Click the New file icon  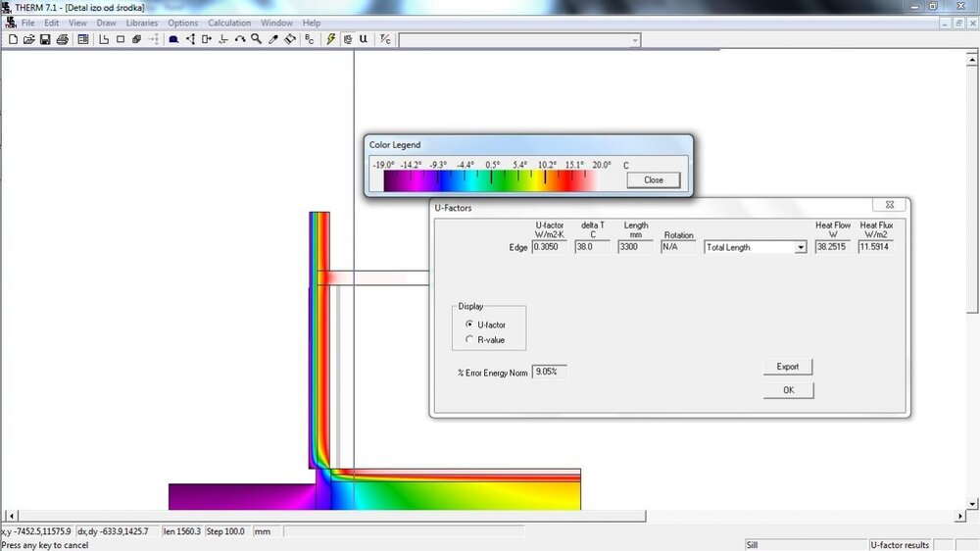pyautogui.click(x=14, y=39)
